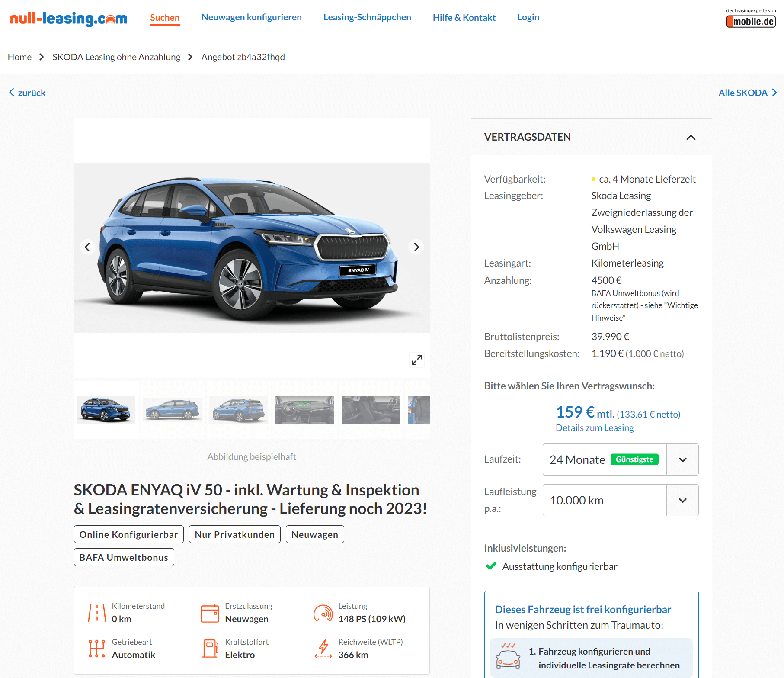Image resolution: width=784 pixels, height=678 pixels.
Task: Click the Laufzeit dropdown arrow
Action: coord(683,459)
